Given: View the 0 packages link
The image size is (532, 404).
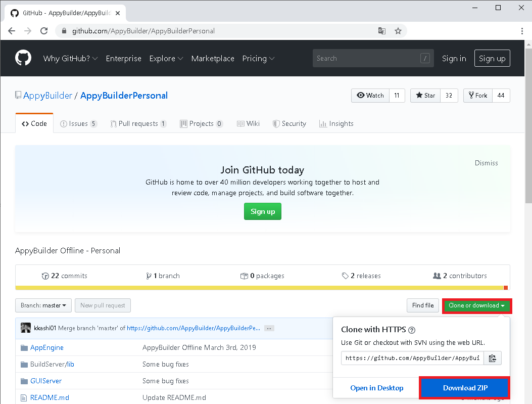Looking at the screenshot, I should (x=262, y=276).
